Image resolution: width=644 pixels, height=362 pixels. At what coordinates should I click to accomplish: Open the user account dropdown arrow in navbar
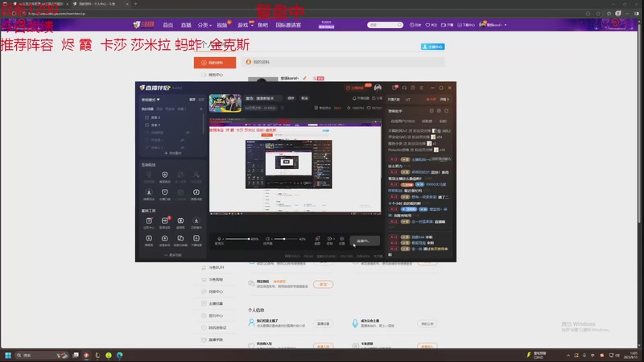506,25
